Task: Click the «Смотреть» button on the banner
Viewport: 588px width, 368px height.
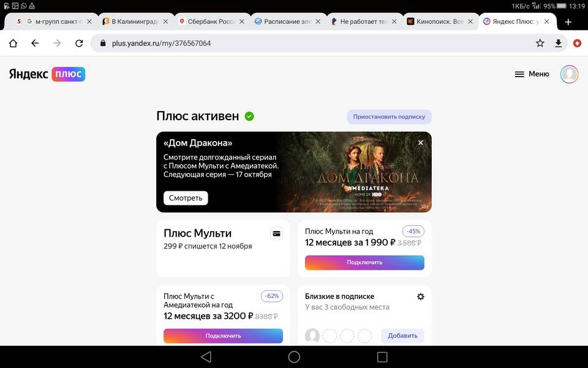Action: click(186, 198)
